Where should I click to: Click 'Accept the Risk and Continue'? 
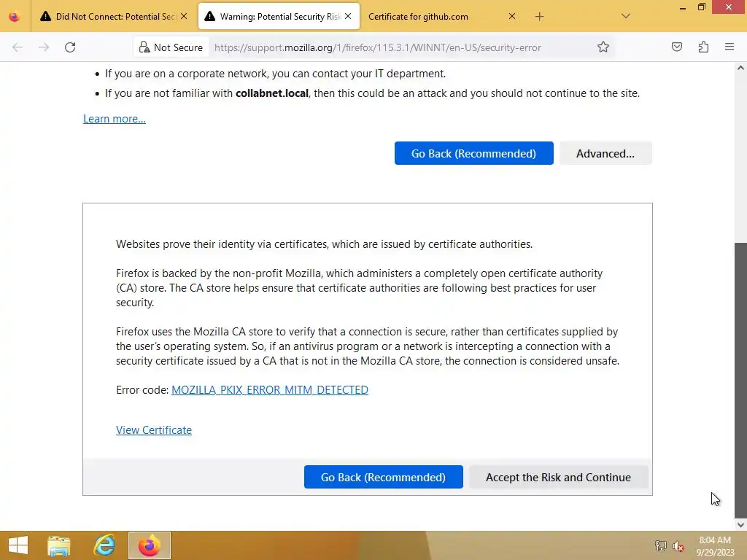558,477
